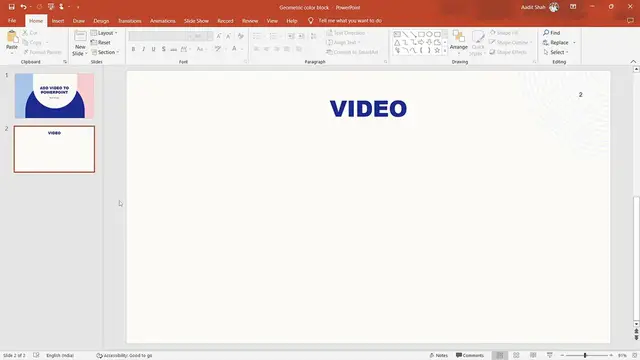
Task: Open the font color dropdown
Action: click(x=242, y=49)
